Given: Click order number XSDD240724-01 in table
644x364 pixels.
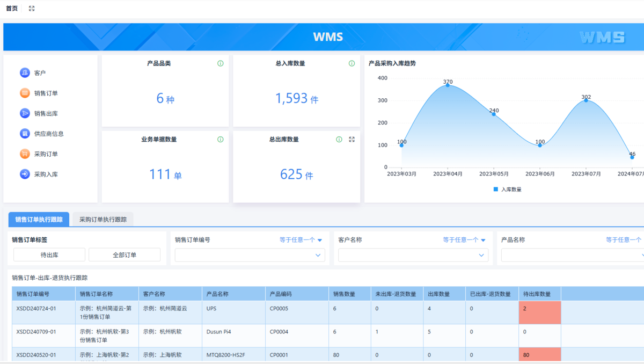Looking at the screenshot, I should [36, 309].
